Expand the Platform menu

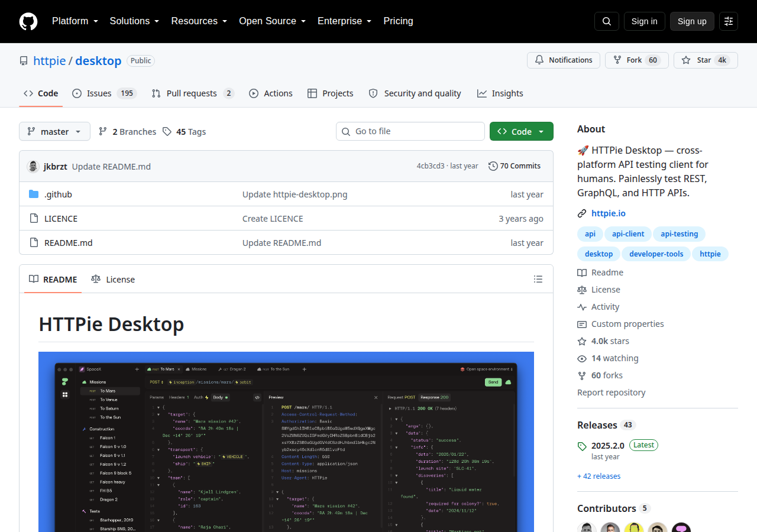pos(75,21)
